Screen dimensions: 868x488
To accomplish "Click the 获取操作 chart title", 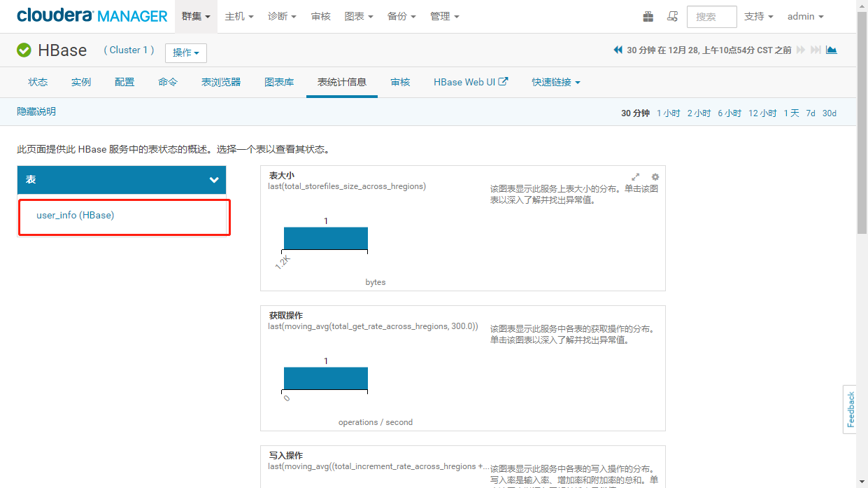I will point(286,316).
